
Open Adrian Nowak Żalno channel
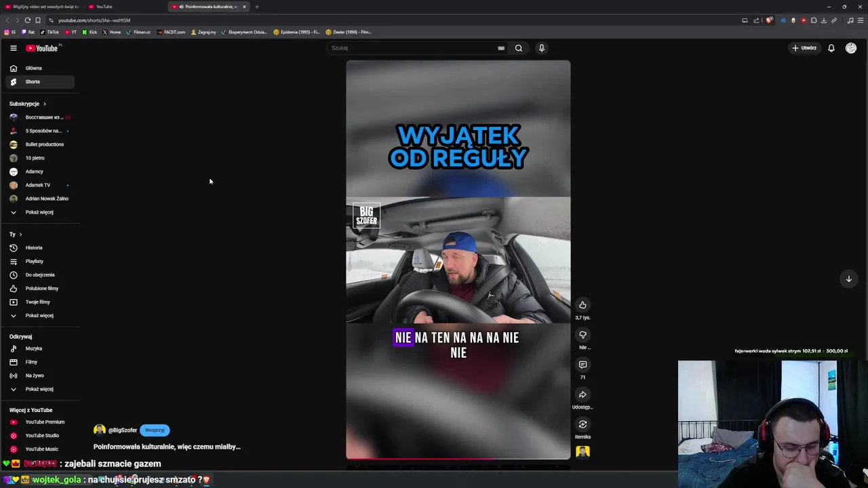click(x=40, y=199)
